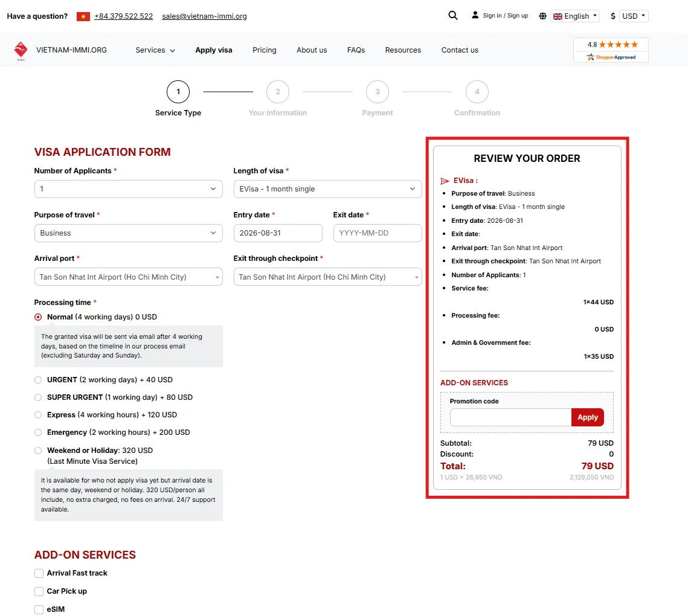
Task: Open the FAQs page
Action: tap(356, 50)
